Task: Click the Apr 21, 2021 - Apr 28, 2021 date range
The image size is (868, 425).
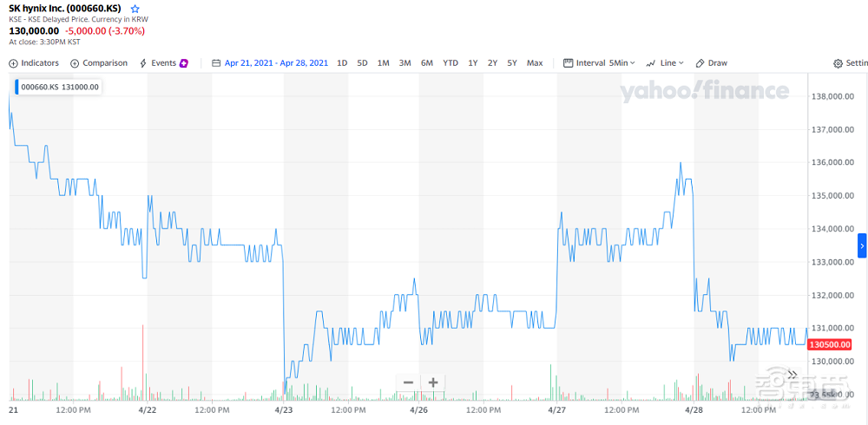Action: pyautogui.click(x=276, y=63)
